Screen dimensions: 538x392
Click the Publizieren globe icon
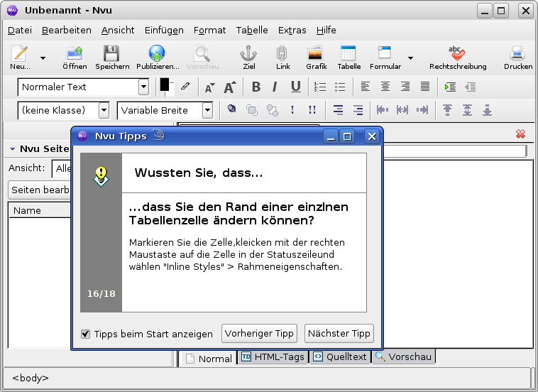[158, 57]
